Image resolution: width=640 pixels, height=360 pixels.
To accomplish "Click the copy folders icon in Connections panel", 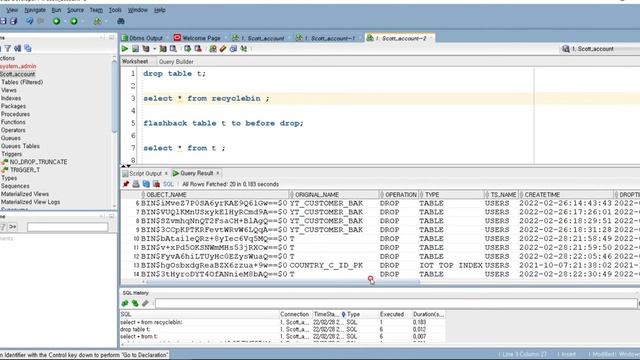I will (28, 48).
